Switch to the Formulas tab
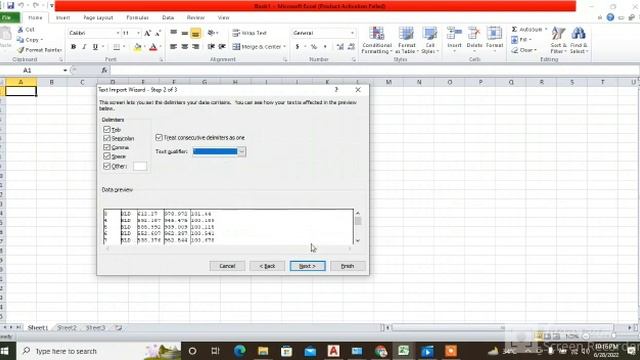This screenshot has width=640, height=360. 138,18
